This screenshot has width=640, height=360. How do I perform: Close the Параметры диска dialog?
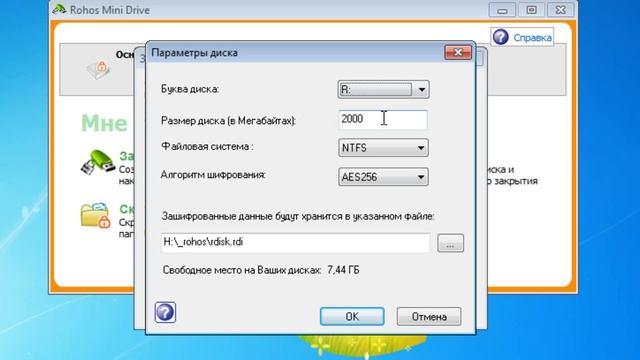click(x=458, y=52)
